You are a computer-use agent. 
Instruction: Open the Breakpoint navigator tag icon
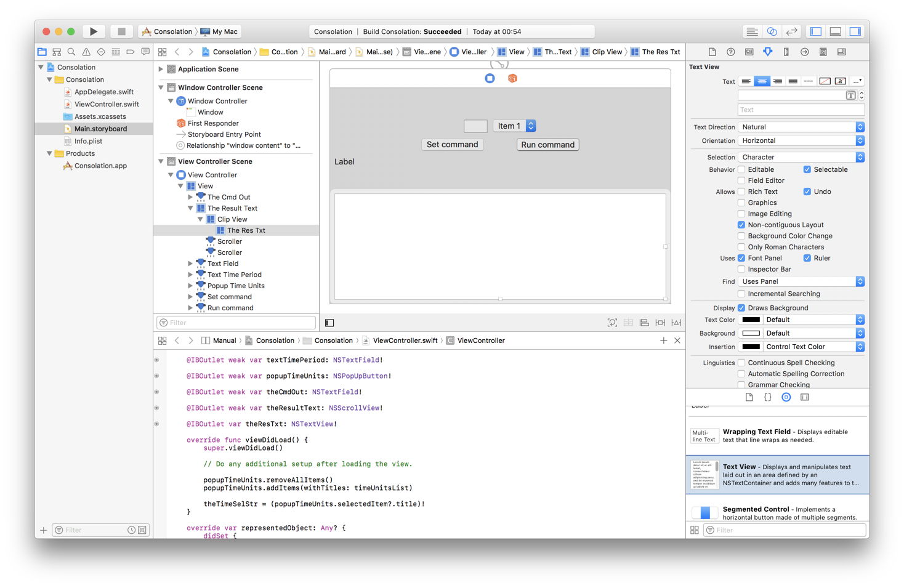point(131,52)
